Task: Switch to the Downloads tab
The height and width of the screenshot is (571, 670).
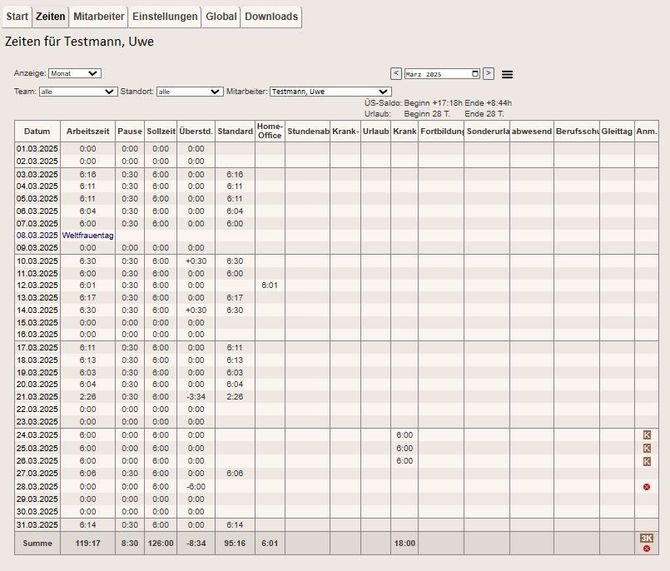Action: point(271,17)
